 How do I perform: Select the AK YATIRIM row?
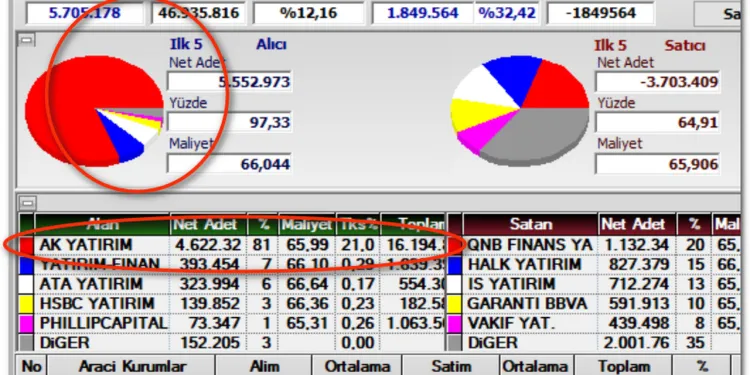coord(232,245)
